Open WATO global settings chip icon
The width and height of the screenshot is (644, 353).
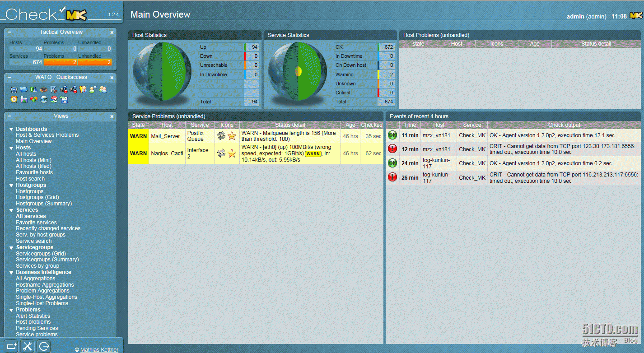[44, 89]
